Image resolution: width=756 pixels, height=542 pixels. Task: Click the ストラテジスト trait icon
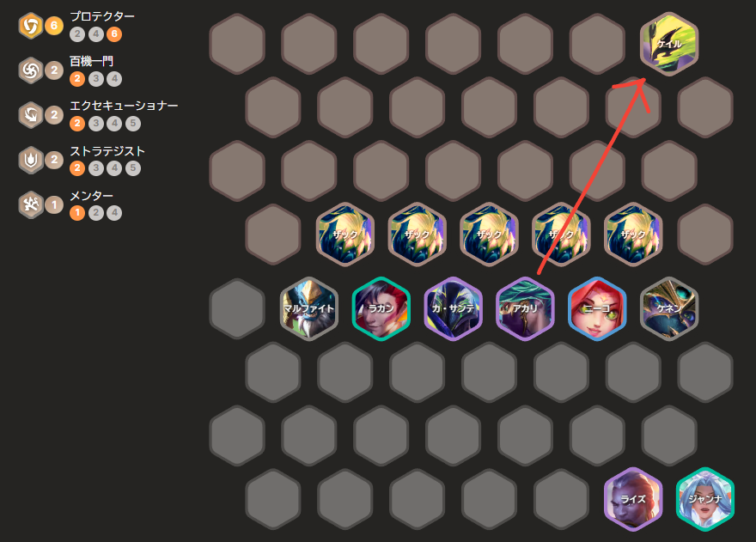(31, 160)
